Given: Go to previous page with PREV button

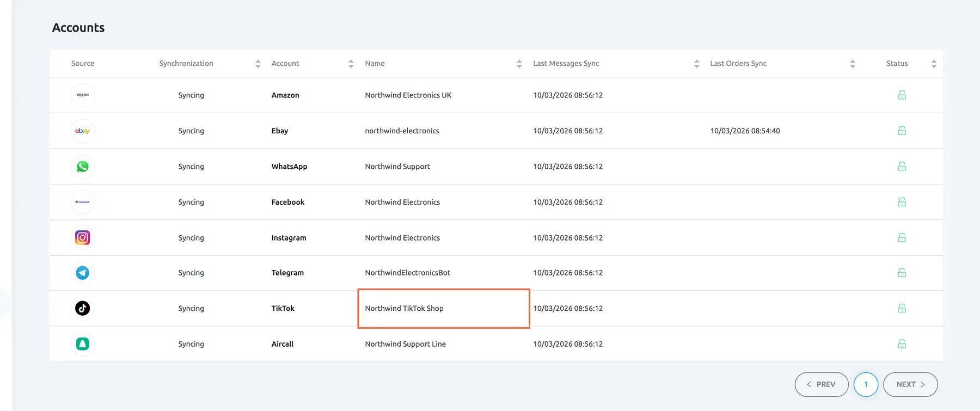Looking at the screenshot, I should coord(822,384).
